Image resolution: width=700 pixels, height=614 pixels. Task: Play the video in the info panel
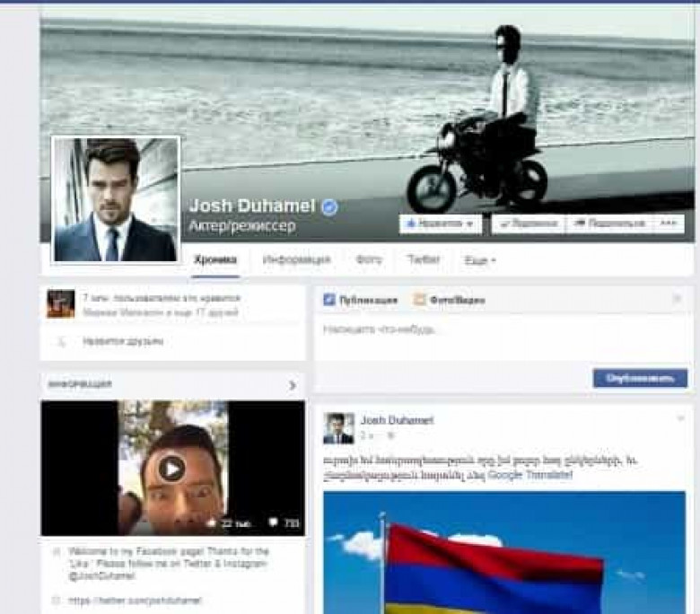tap(171, 468)
